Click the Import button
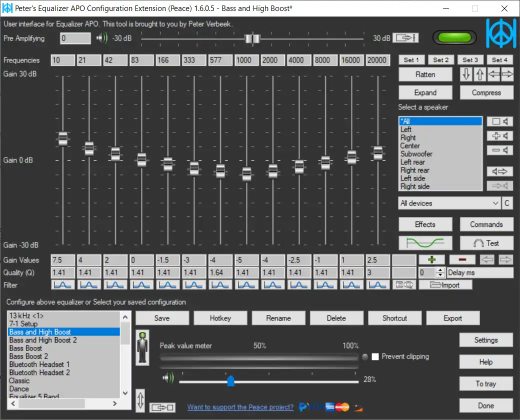Viewport: 520px width, 420px height. pyautogui.click(x=445, y=285)
